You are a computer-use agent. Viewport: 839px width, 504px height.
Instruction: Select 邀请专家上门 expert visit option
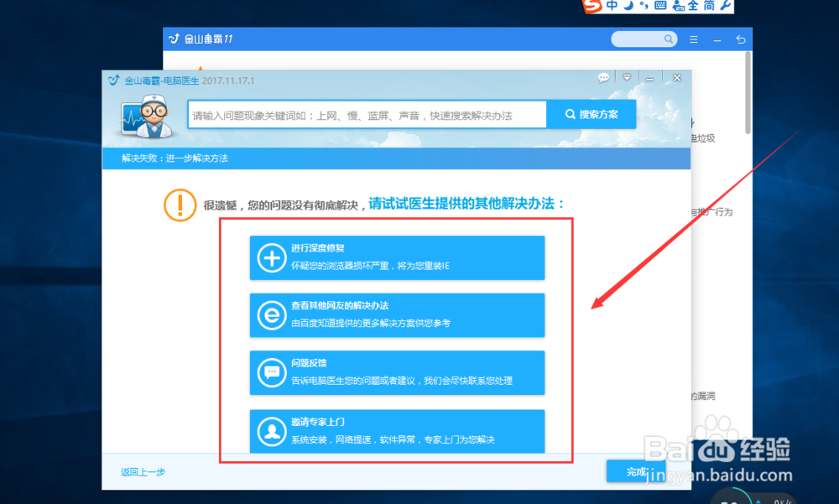(x=397, y=431)
